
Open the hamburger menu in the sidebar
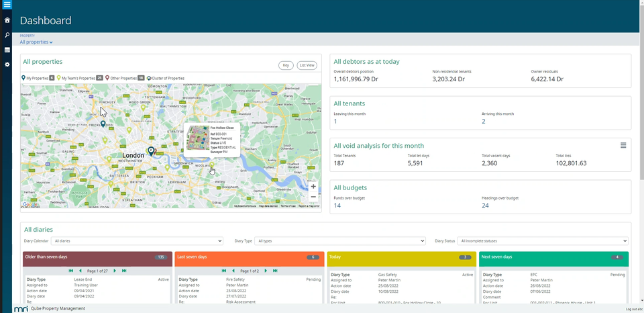click(7, 5)
